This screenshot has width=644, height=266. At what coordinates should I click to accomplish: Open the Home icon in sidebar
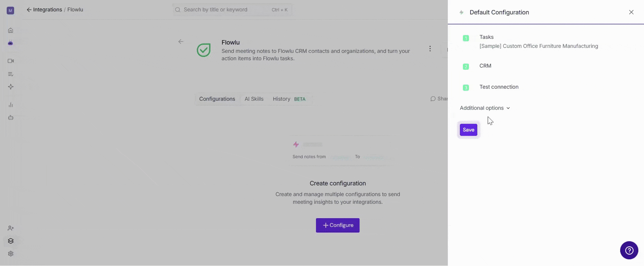tap(10, 30)
